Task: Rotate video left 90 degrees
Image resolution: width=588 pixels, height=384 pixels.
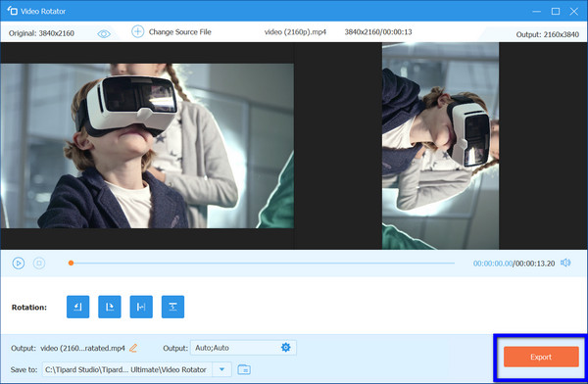Action: pyautogui.click(x=78, y=307)
